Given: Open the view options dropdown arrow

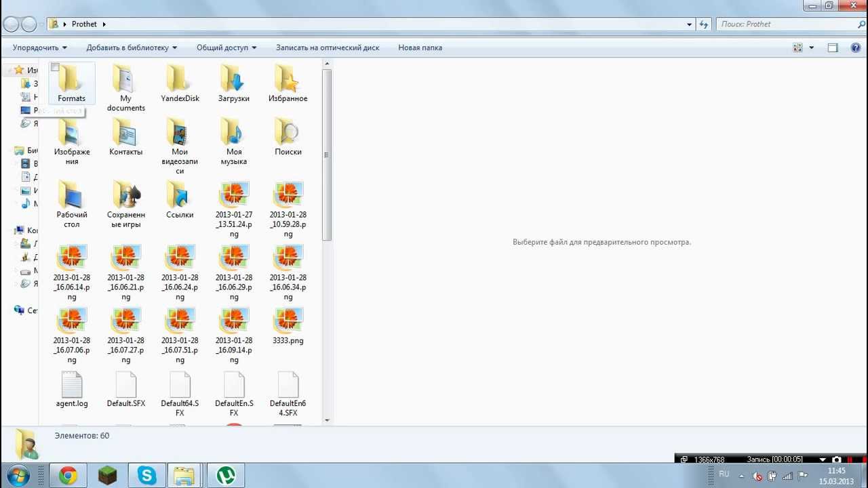Looking at the screenshot, I should click(x=811, y=47).
